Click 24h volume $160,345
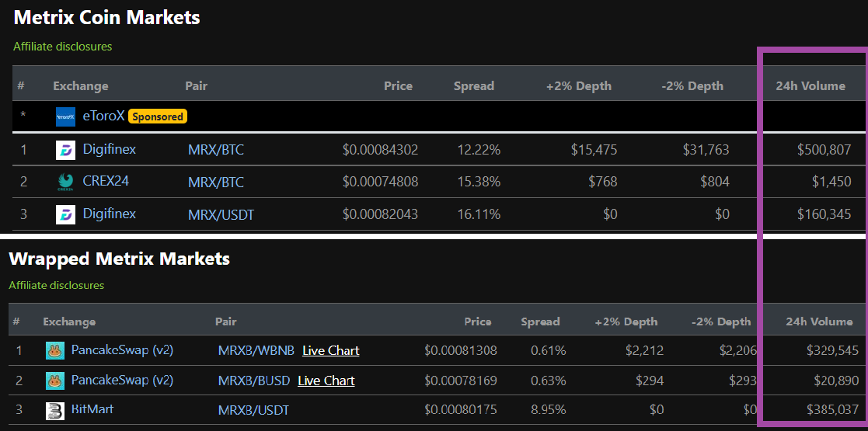Image resolution: width=868 pixels, height=431 pixels. click(824, 214)
